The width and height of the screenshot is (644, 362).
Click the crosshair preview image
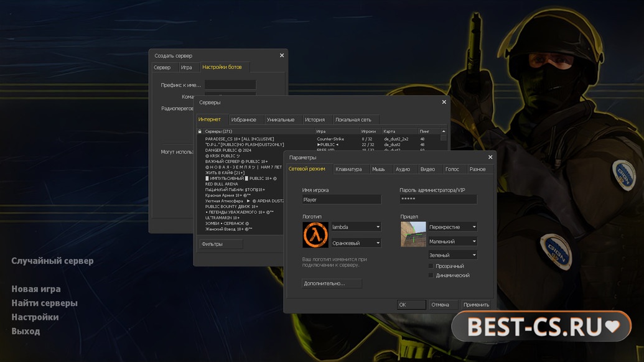pos(413,234)
